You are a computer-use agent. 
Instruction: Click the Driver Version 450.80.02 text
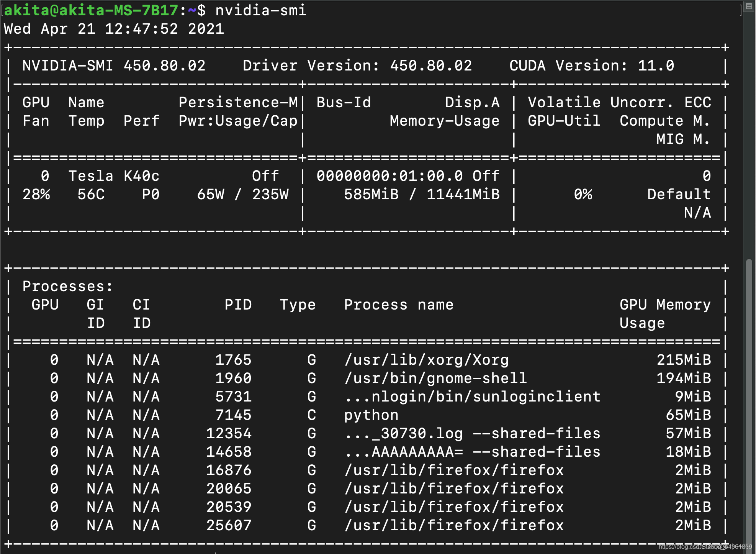click(x=357, y=66)
